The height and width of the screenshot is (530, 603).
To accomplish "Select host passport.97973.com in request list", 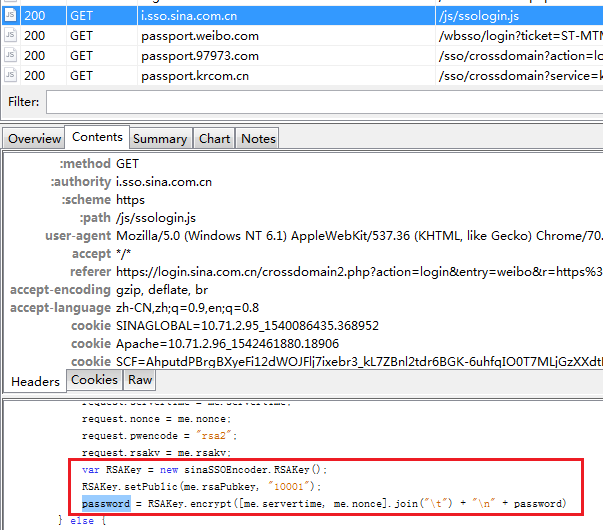I will point(200,56).
